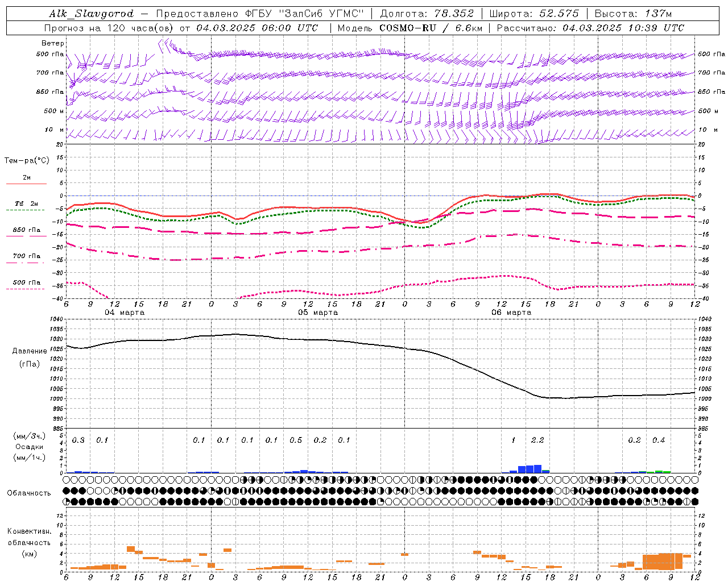Click the '06 марта' date label
Image resolution: width=728 pixels, height=582 pixels.
[x=511, y=312]
